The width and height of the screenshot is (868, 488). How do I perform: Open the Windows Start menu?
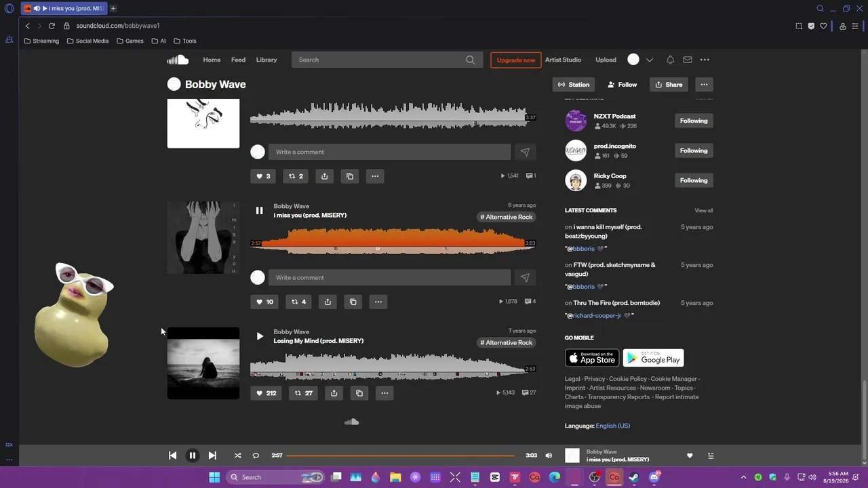pyautogui.click(x=214, y=477)
